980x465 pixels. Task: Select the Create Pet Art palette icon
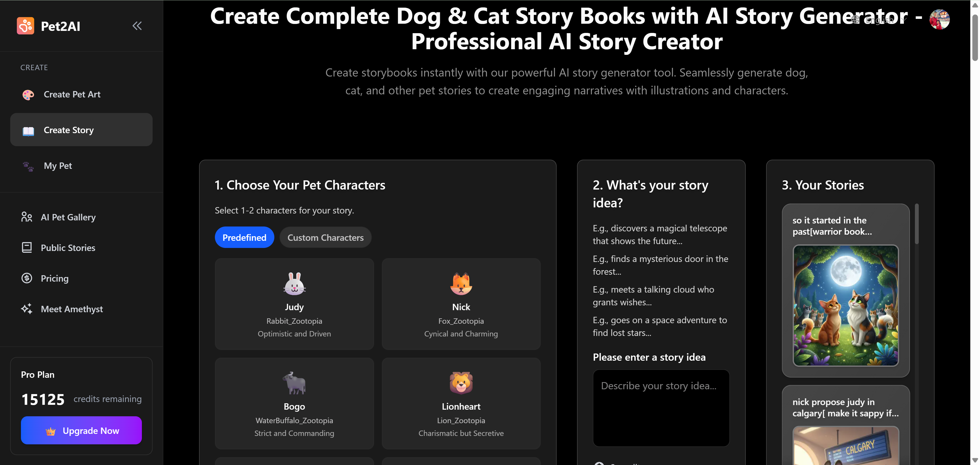pos(28,94)
